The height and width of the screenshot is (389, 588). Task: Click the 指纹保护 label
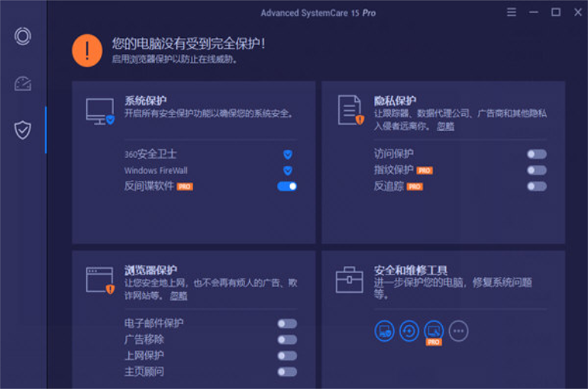394,170
